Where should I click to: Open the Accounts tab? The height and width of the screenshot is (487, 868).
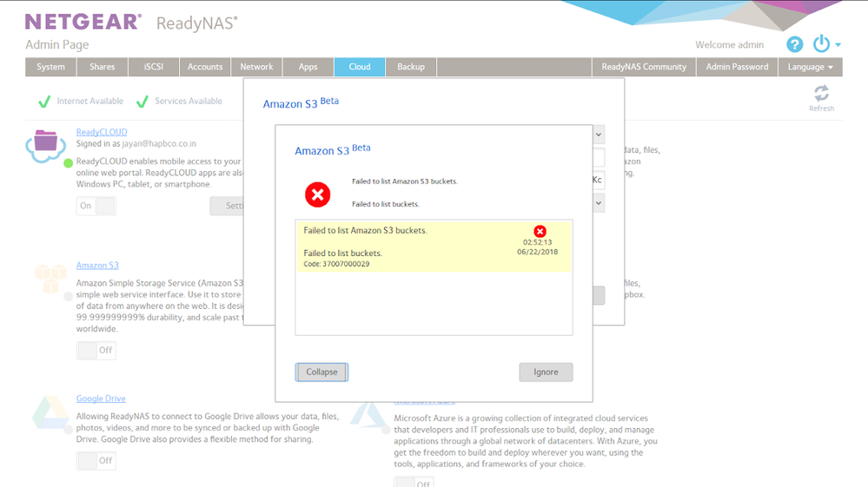(205, 67)
